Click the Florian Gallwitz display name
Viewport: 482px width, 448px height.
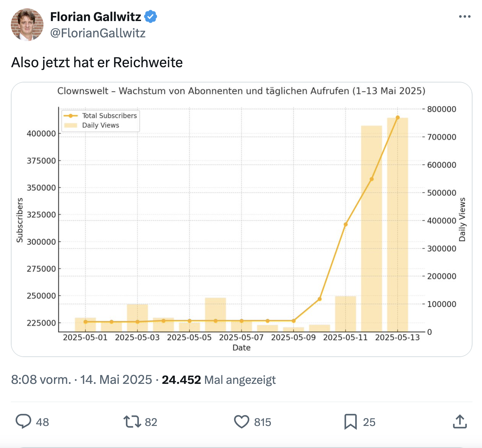pyautogui.click(x=96, y=17)
